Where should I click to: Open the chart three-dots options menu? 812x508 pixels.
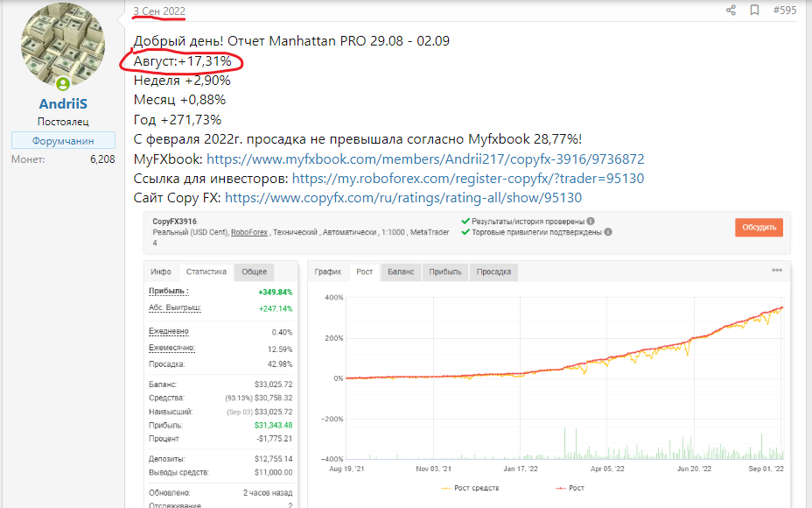(x=777, y=270)
